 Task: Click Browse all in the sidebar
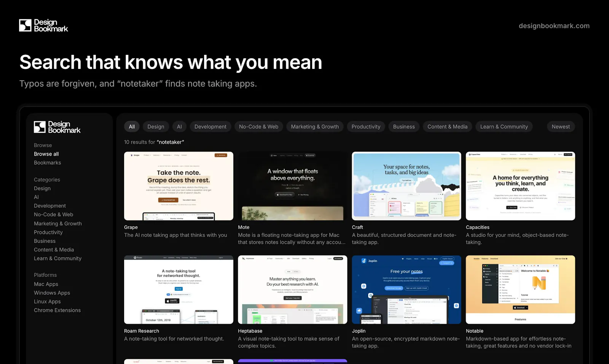tap(46, 154)
